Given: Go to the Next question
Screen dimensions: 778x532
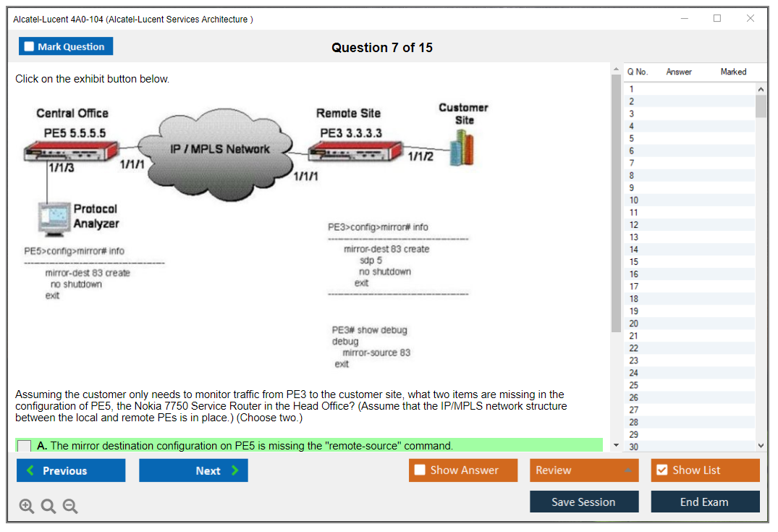Looking at the screenshot, I should pos(193,470).
